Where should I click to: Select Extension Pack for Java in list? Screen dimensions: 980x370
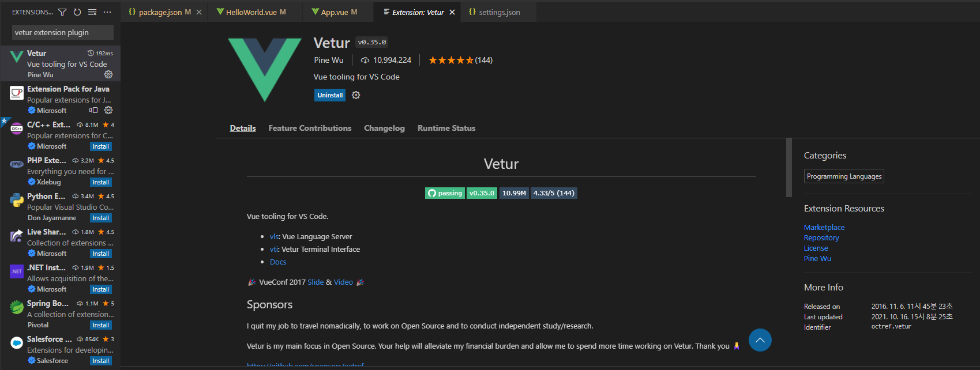click(60, 99)
